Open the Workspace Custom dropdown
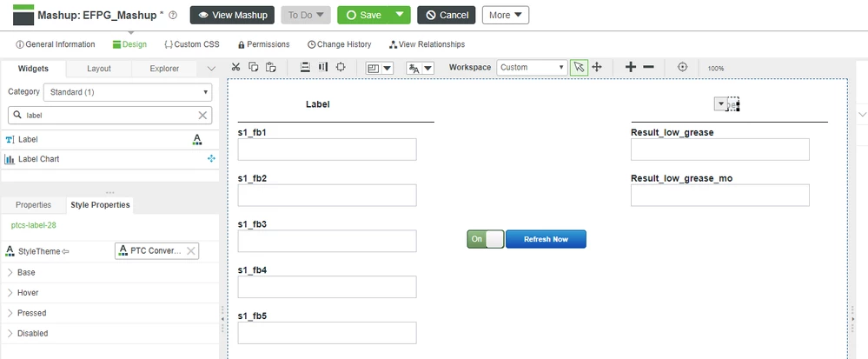 pyautogui.click(x=532, y=68)
